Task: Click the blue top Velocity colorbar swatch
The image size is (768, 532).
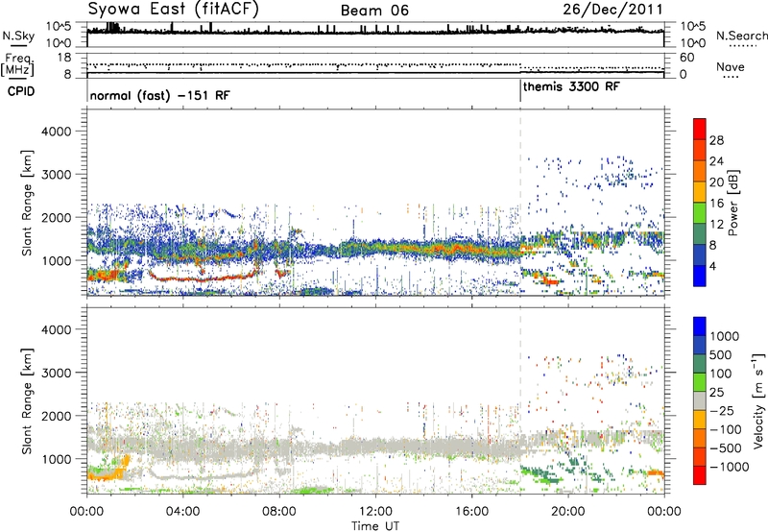Action: 700,326
